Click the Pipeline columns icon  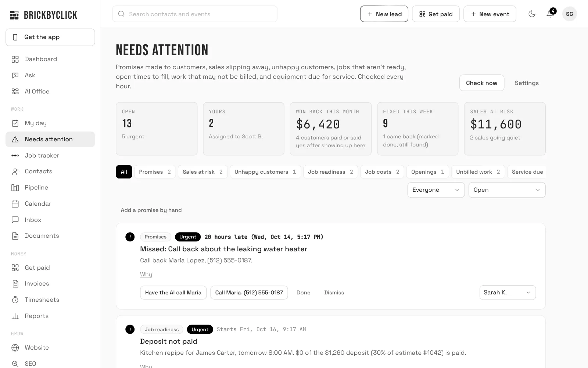tap(15, 188)
